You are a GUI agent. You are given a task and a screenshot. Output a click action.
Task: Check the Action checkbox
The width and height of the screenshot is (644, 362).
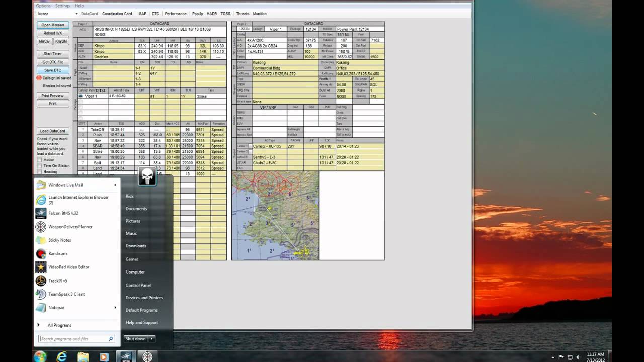point(40,160)
